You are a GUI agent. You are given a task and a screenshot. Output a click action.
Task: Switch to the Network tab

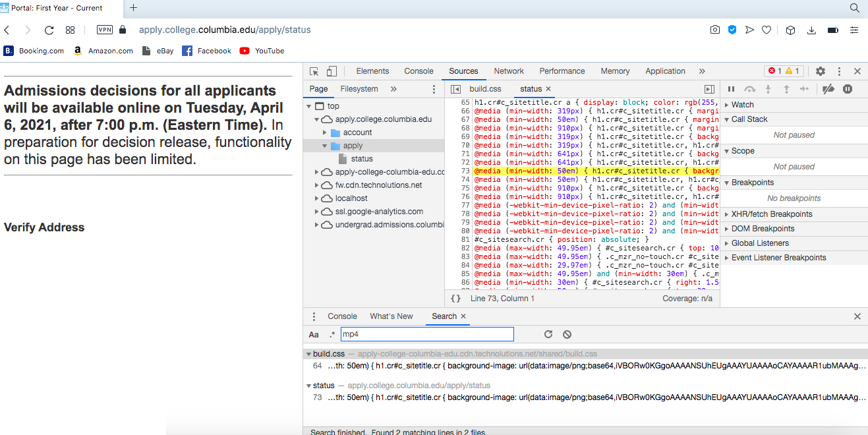point(509,71)
